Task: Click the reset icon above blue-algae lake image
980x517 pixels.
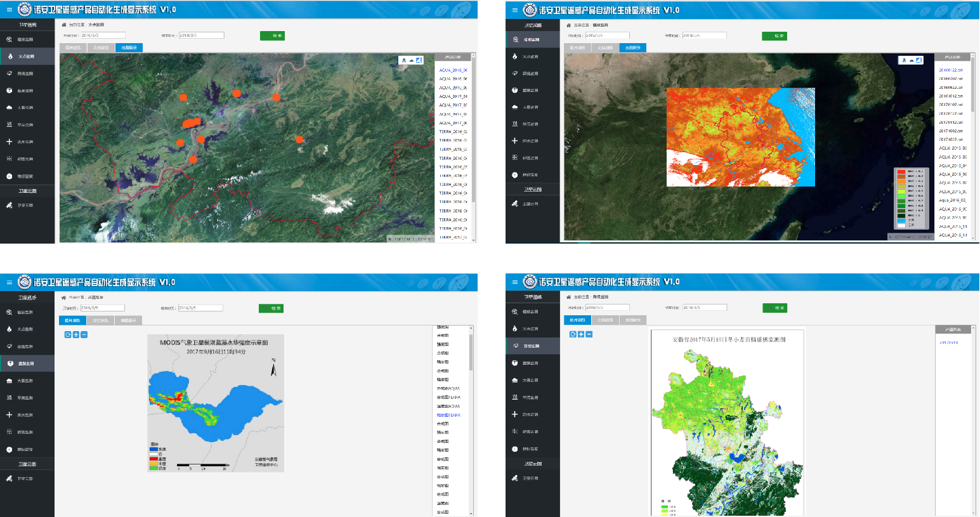Action: [68, 334]
